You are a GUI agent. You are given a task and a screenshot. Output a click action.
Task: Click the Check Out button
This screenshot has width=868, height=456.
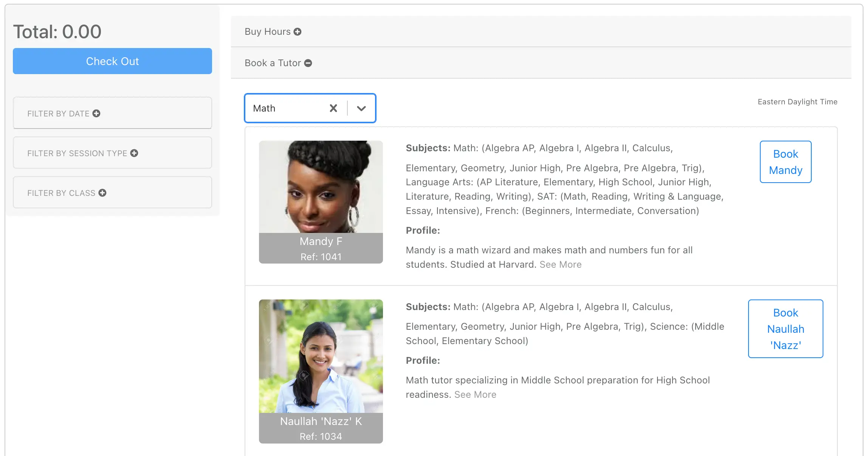tap(112, 61)
